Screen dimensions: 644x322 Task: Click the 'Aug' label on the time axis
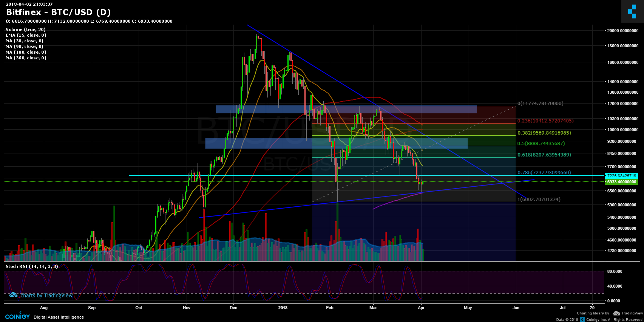tap(44, 308)
